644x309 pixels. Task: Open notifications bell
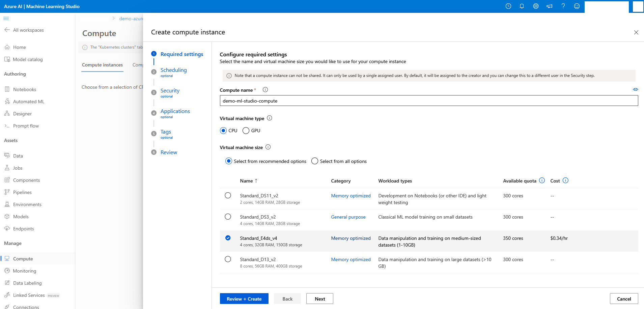[x=522, y=6]
